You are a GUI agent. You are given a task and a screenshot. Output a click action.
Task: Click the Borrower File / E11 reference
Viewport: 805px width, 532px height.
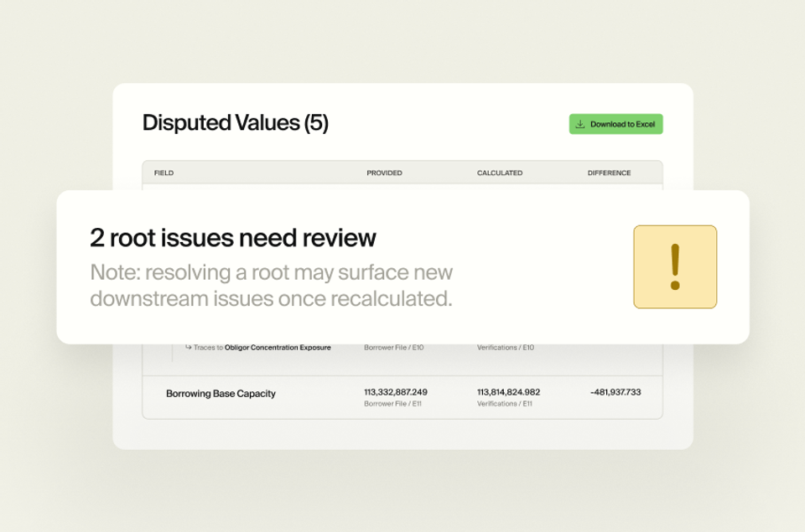[392, 404]
